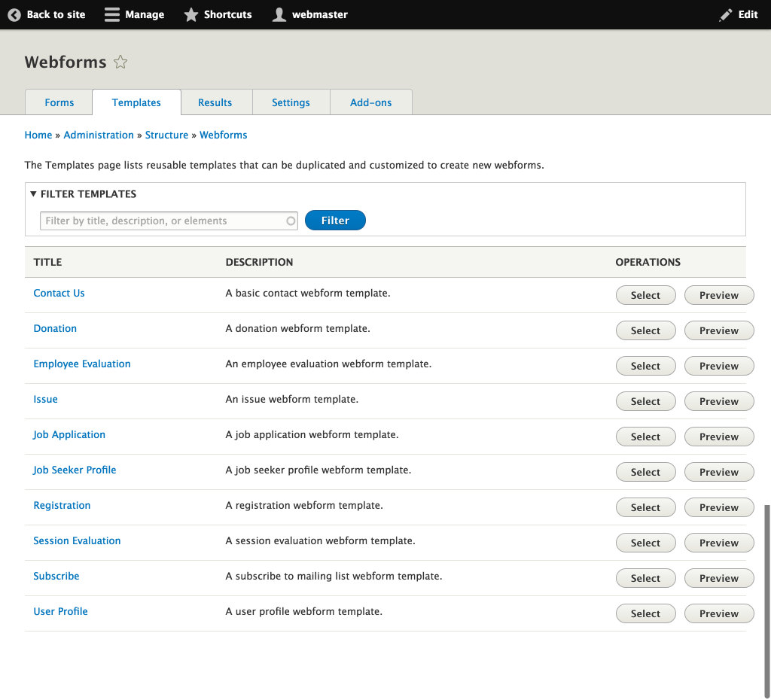
Task: Click the OPERATIONS column header
Action: tap(648, 262)
